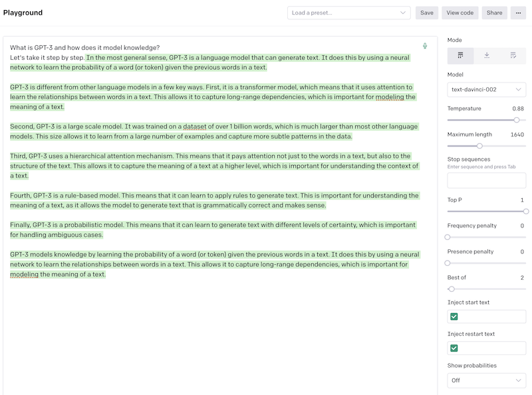The height and width of the screenshot is (395, 532).
Task: Open the Show probabilities dropdown
Action: [x=487, y=380]
